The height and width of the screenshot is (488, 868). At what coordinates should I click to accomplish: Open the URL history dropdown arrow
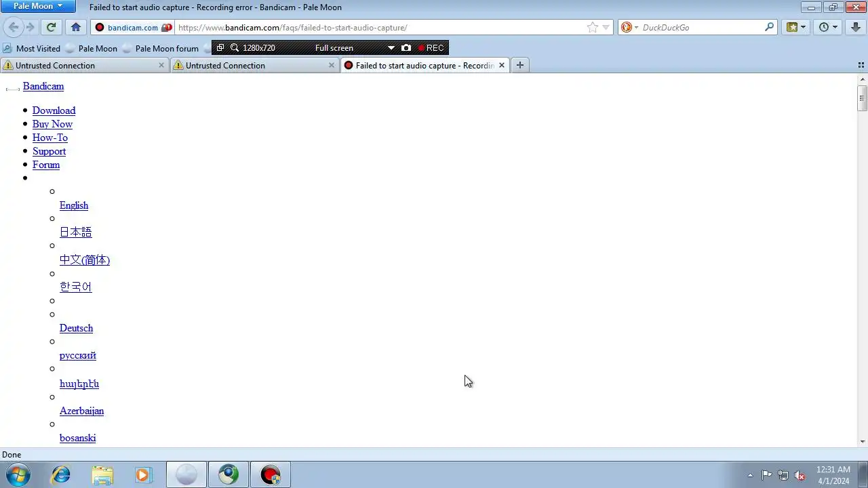[606, 28]
